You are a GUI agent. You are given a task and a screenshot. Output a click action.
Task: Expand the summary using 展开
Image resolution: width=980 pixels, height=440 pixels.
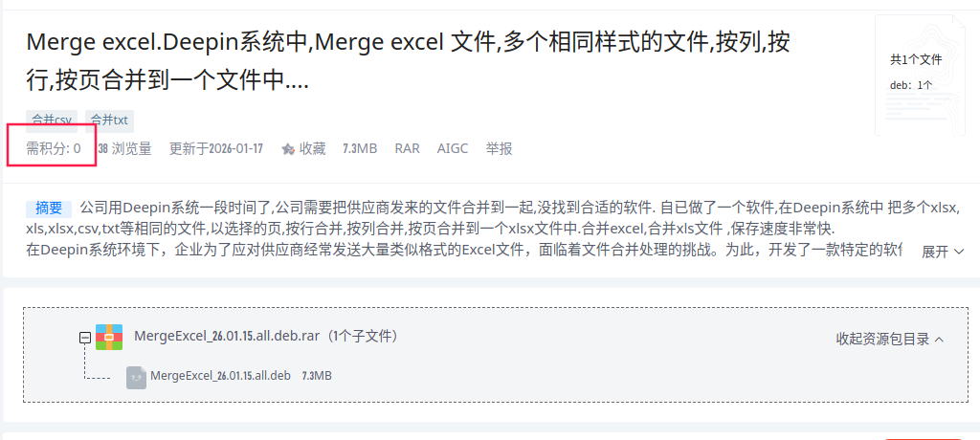pos(941,252)
